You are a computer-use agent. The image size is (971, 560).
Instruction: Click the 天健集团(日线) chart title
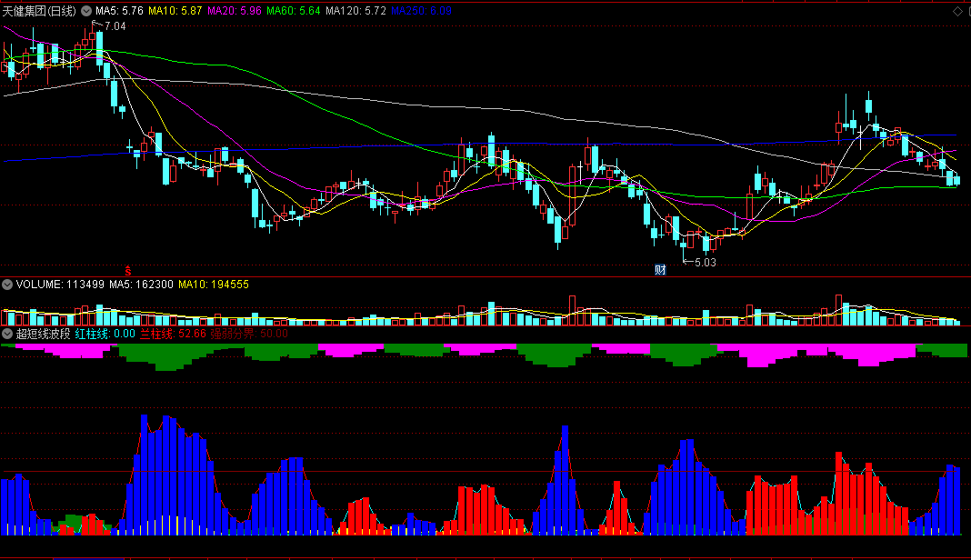point(39,11)
